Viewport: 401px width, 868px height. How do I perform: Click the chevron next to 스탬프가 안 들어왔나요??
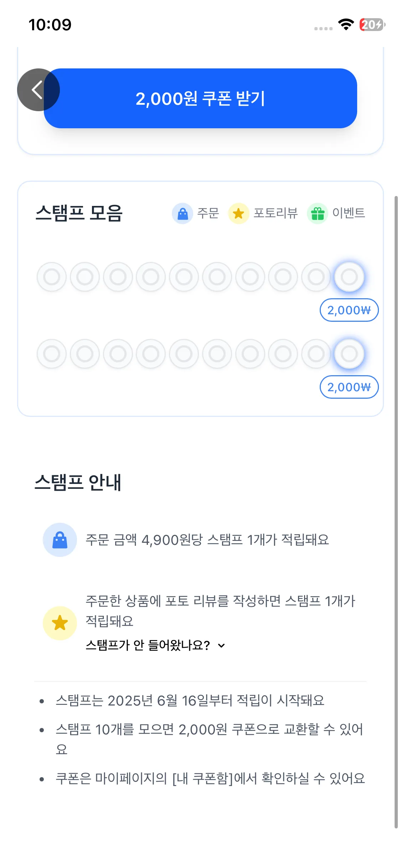(221, 646)
